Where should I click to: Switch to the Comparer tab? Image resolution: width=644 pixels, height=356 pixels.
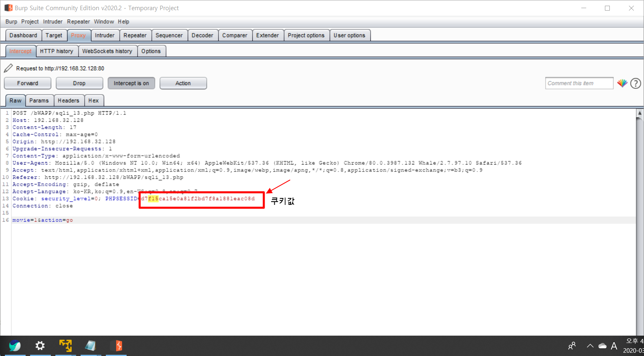pos(234,35)
